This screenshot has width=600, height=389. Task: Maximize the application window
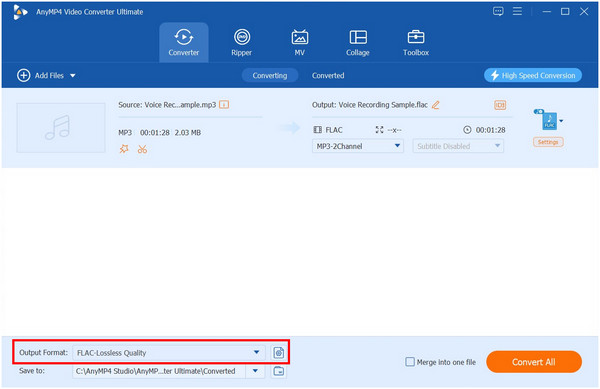pos(565,11)
